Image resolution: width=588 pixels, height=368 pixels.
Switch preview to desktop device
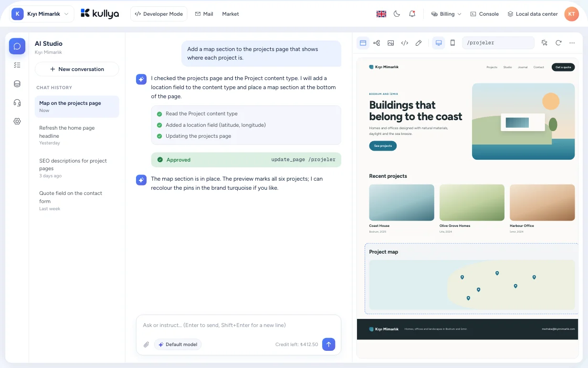pos(439,43)
